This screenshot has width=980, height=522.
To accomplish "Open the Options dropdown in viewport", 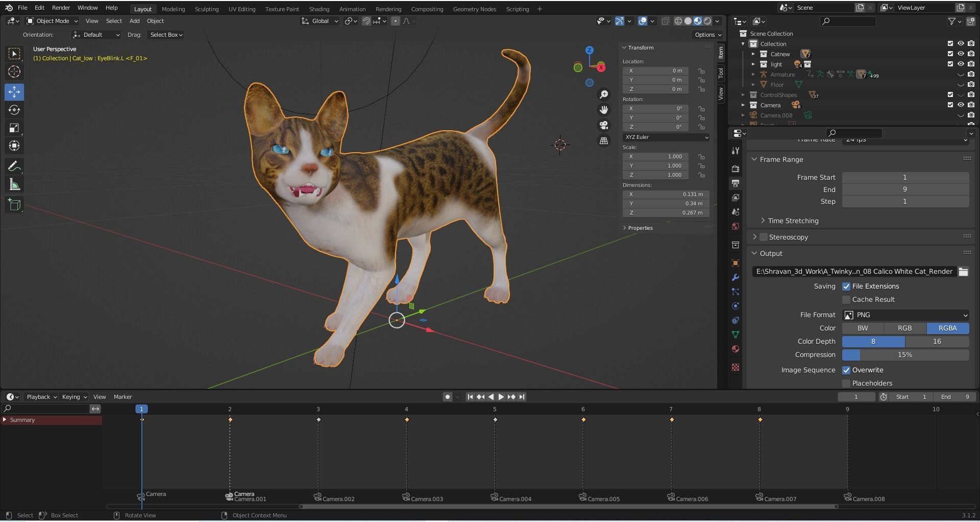I will (x=708, y=35).
